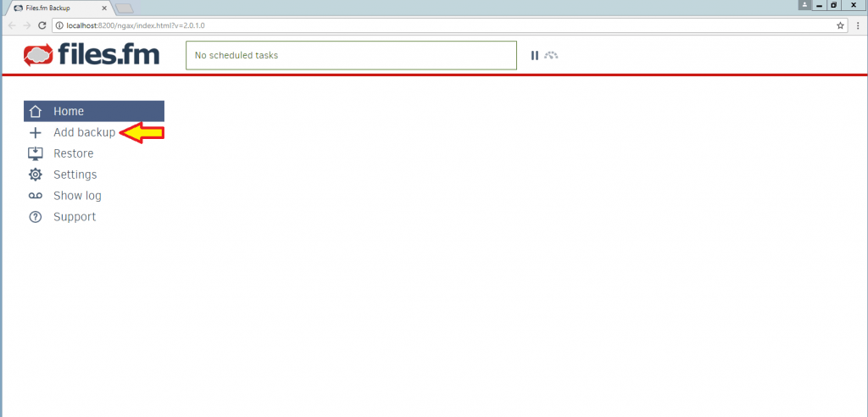Viewport: 868px width, 417px height.
Task: Open the Chrome user profile icon
Action: [804, 5]
